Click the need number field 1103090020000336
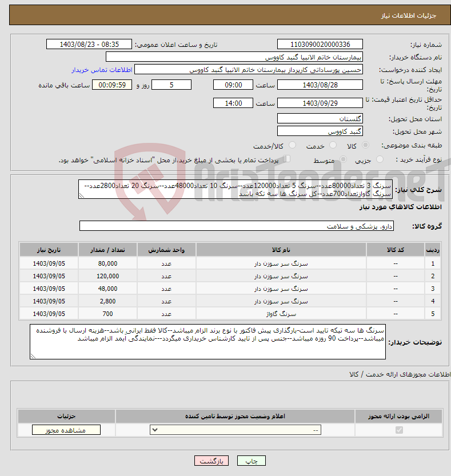This screenshot has height=476, width=451. pyautogui.click(x=320, y=45)
